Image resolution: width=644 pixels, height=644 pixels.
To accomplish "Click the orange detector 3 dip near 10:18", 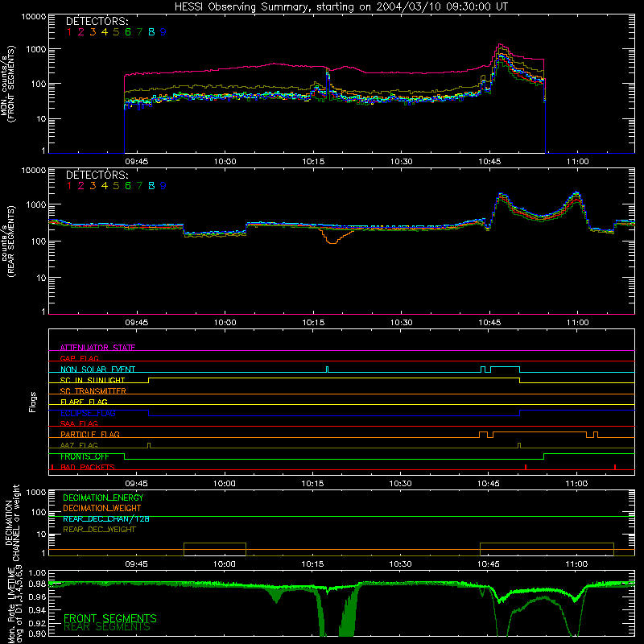I will pyautogui.click(x=332, y=242).
